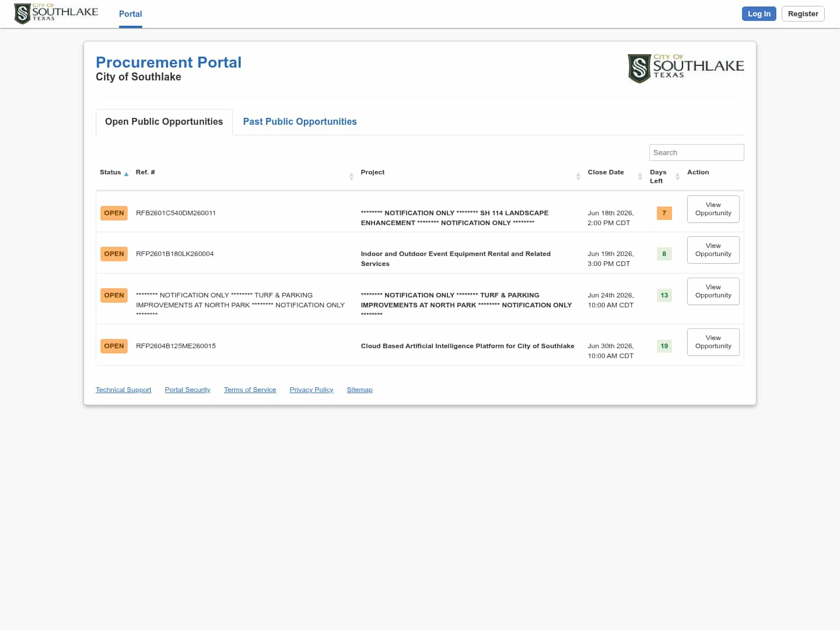Open Technical Support link

[x=124, y=390]
